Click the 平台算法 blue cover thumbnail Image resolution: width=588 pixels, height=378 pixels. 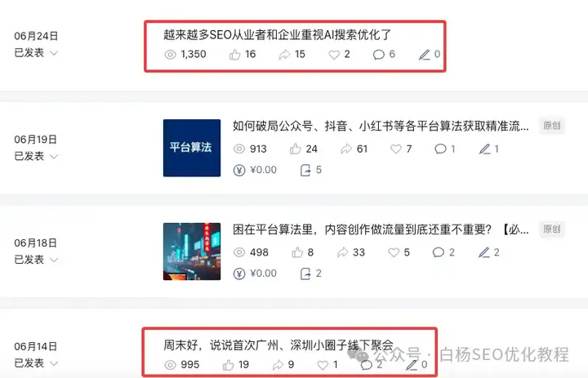[192, 148]
